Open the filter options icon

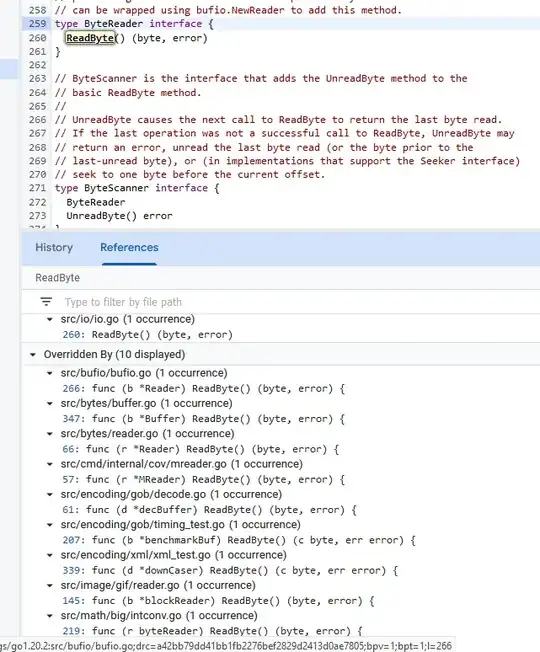pos(46,301)
